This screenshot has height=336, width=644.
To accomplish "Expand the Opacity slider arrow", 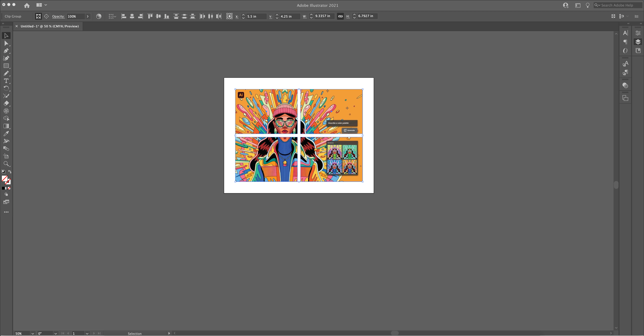I will point(87,16).
